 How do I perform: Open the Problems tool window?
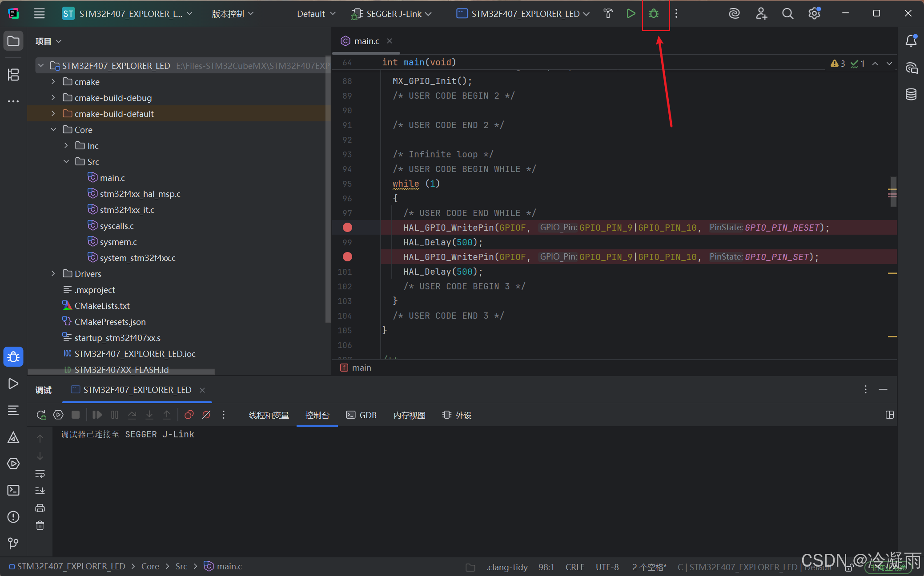(x=13, y=516)
